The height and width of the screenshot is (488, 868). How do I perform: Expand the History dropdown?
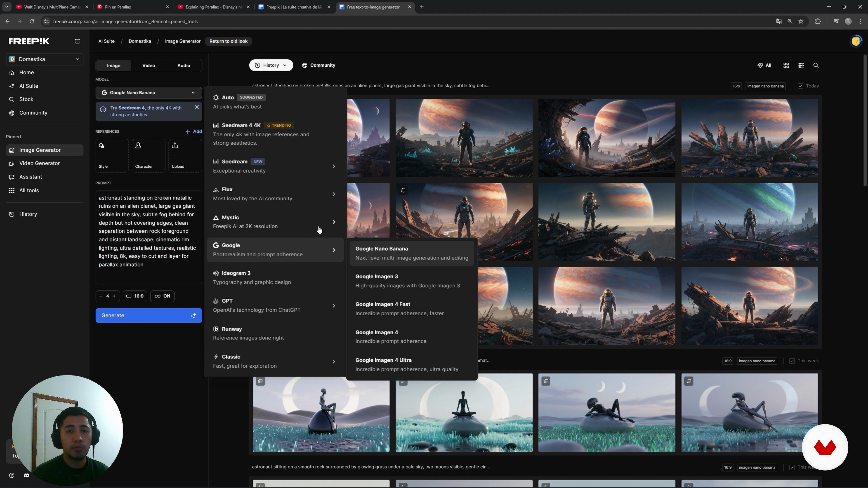pyautogui.click(x=271, y=65)
